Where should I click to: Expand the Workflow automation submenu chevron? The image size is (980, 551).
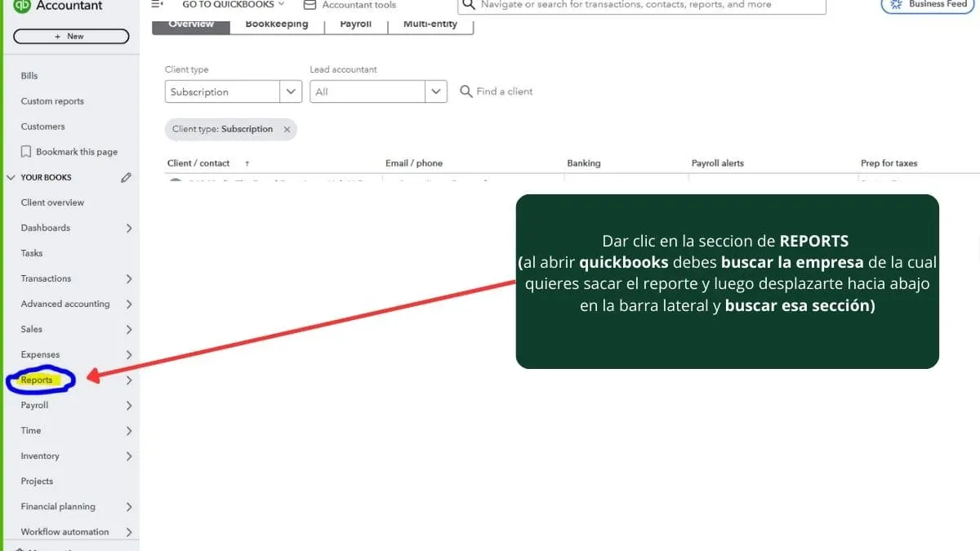click(129, 532)
